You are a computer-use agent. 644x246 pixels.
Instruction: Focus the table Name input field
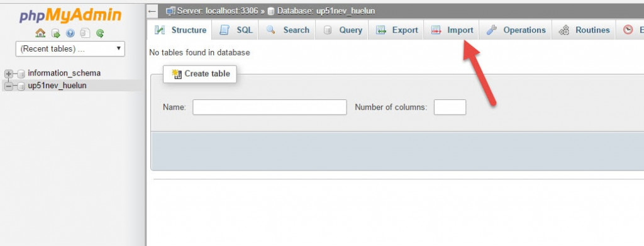(270, 107)
